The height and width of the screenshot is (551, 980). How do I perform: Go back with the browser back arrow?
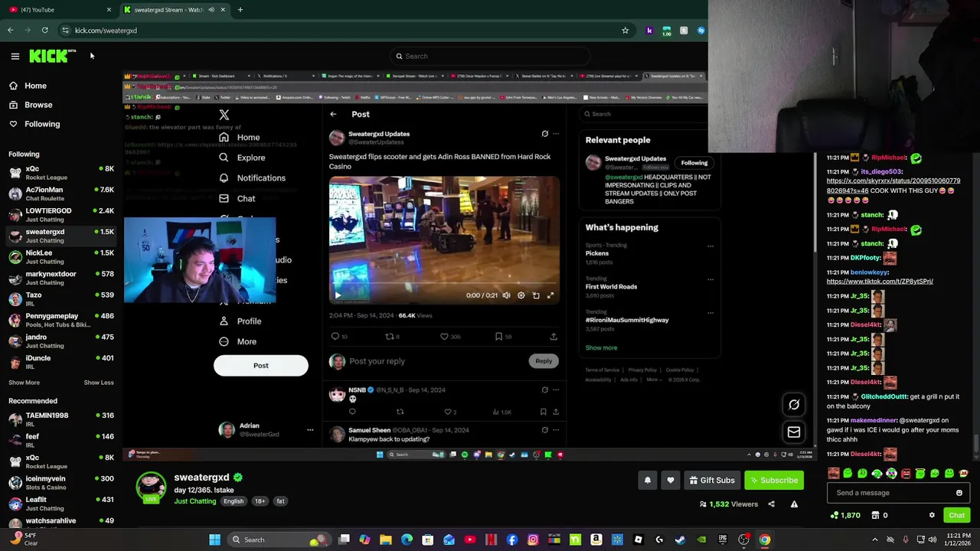pos(10,31)
